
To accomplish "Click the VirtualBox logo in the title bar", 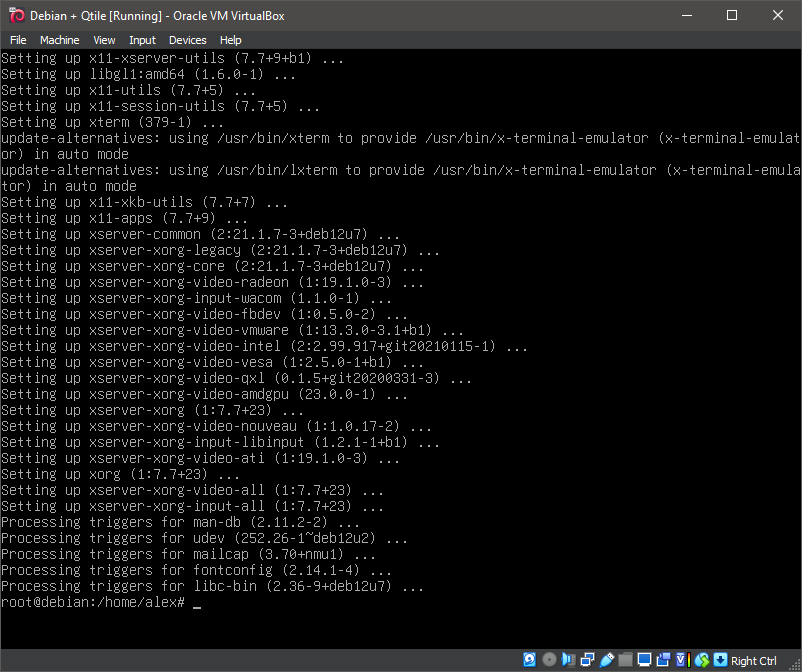I will 14,15.
